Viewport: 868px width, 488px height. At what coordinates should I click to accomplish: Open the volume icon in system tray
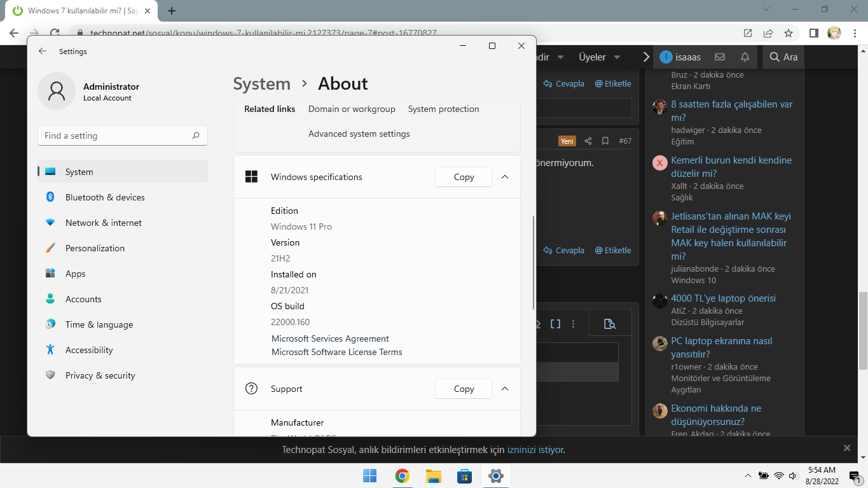tap(792, 476)
